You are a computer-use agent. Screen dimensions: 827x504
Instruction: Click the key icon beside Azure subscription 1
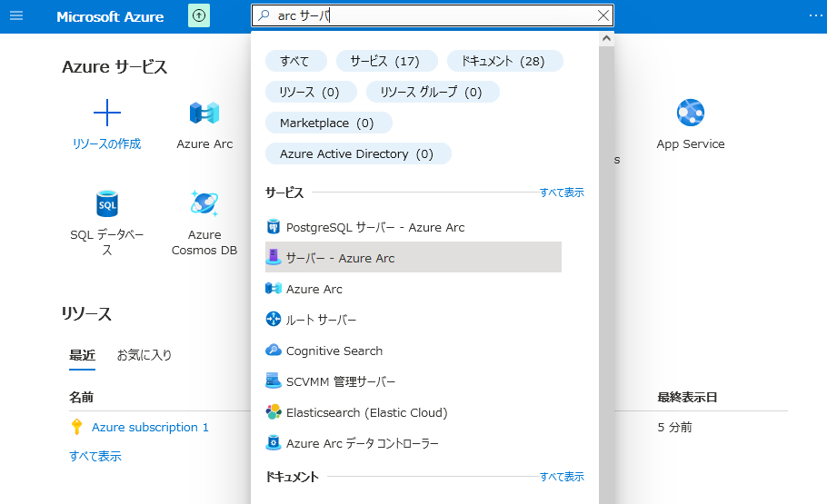pyautogui.click(x=77, y=427)
